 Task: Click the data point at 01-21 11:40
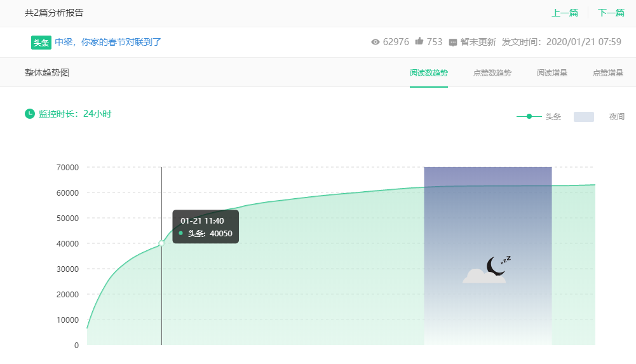(x=161, y=243)
